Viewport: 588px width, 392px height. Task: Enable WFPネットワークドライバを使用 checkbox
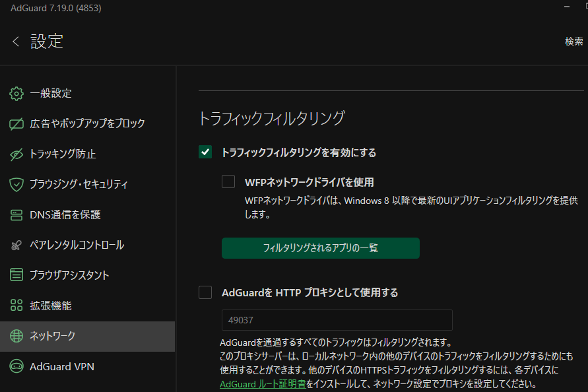pyautogui.click(x=228, y=181)
